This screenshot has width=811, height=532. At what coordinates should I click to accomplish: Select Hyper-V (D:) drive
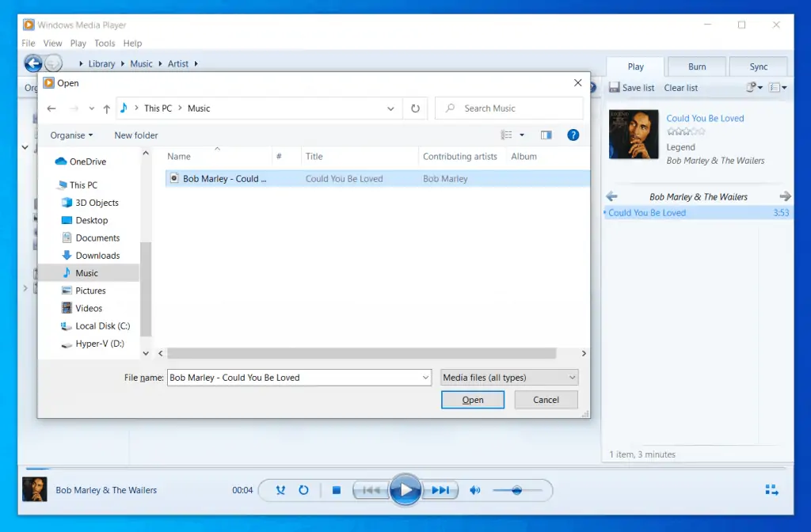[93, 344]
